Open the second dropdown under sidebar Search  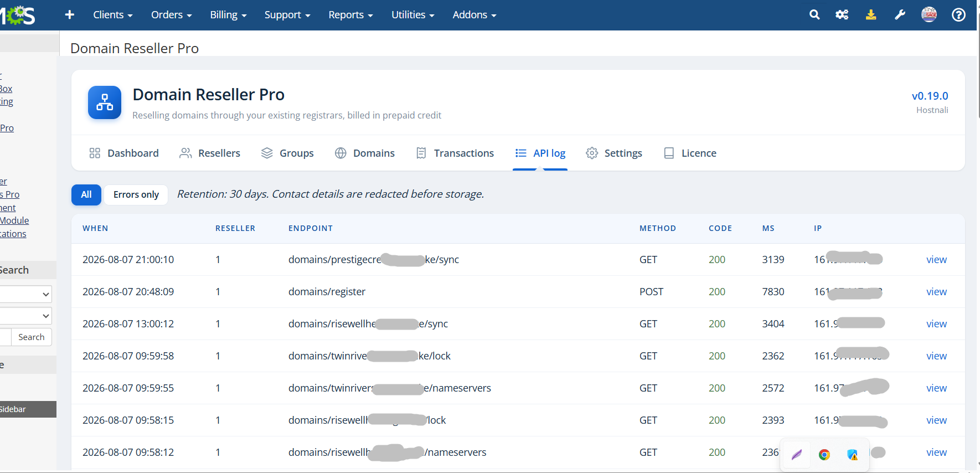(x=26, y=316)
